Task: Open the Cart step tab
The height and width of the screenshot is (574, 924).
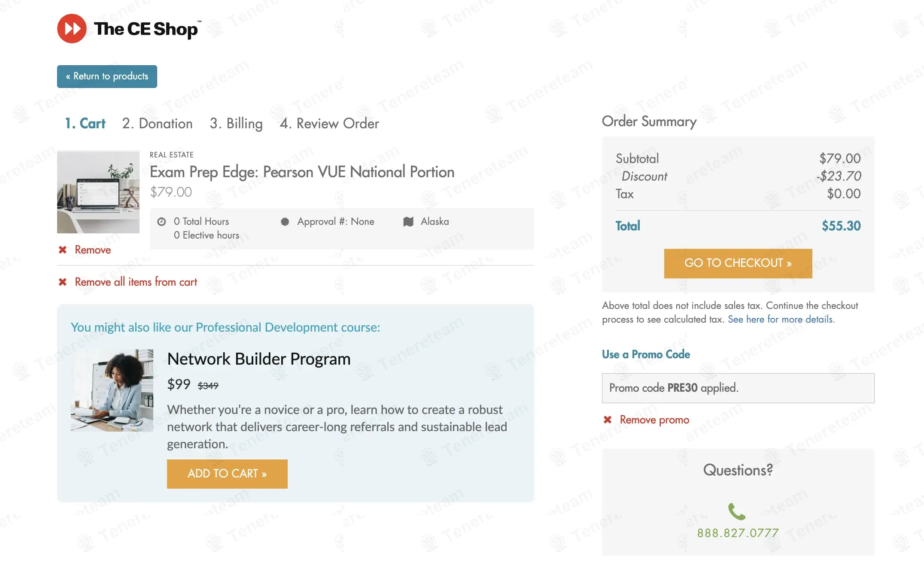Action: [x=85, y=124]
